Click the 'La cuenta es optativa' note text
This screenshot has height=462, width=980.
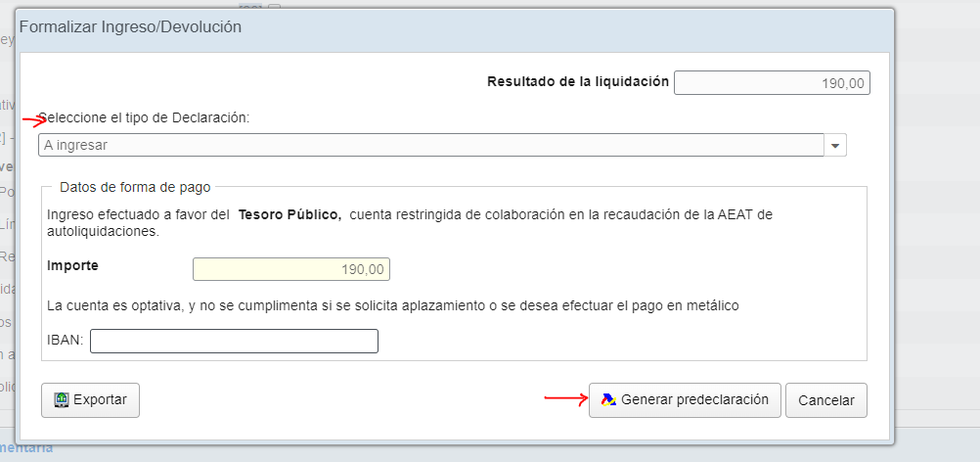point(391,305)
